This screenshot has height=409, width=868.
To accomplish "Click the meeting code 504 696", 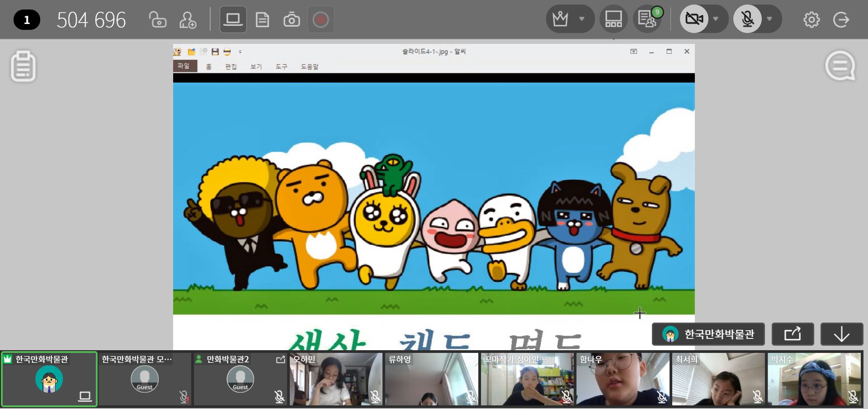I will click(91, 20).
